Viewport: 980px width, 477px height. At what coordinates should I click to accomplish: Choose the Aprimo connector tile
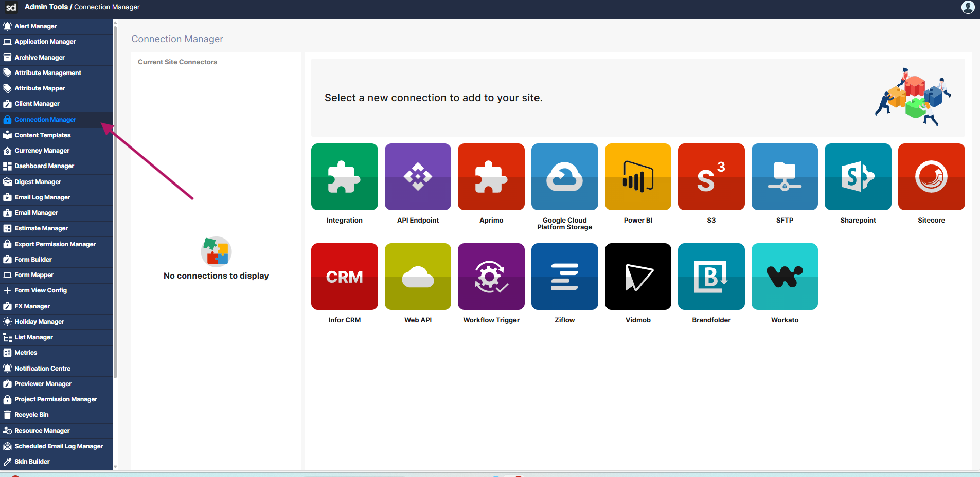click(491, 177)
